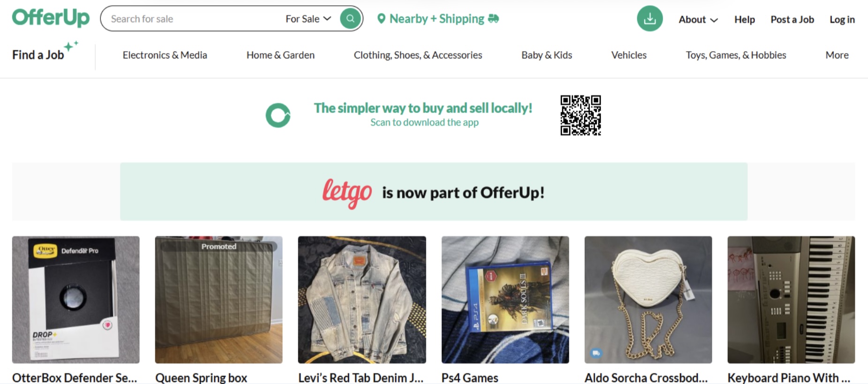Select the Electronics & Media category

[x=165, y=55]
